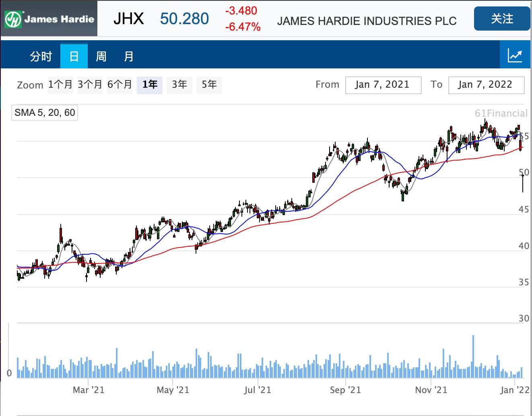Switch to the 月 monthly tab
Viewport: 532px width, 416px height.
click(x=129, y=56)
